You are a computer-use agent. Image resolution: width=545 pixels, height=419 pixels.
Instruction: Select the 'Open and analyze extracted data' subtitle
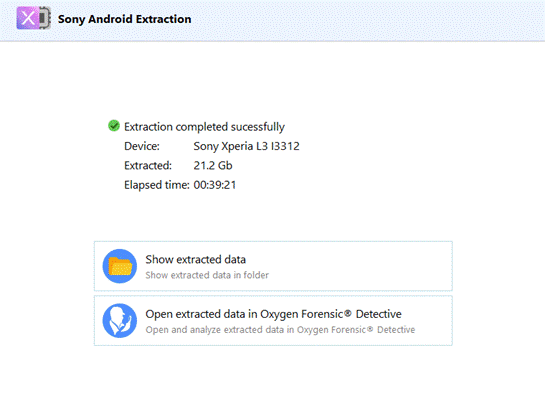pyautogui.click(x=280, y=330)
